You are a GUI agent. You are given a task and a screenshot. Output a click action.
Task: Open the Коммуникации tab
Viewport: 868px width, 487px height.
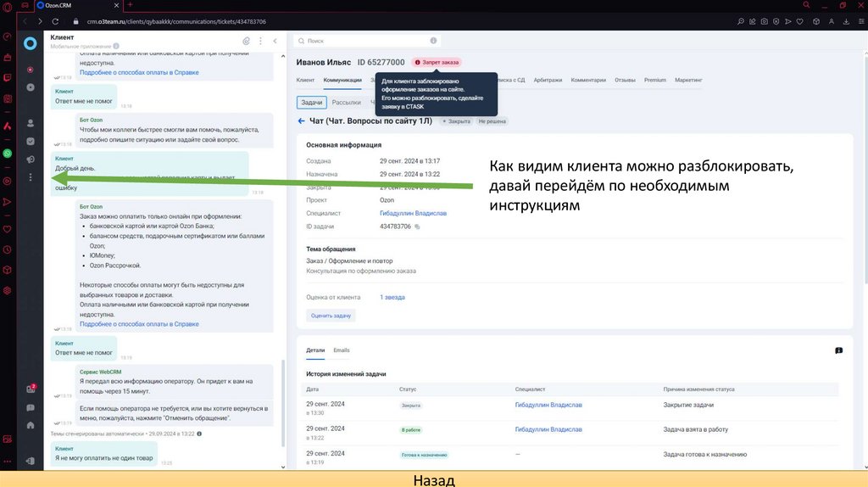[342, 80]
